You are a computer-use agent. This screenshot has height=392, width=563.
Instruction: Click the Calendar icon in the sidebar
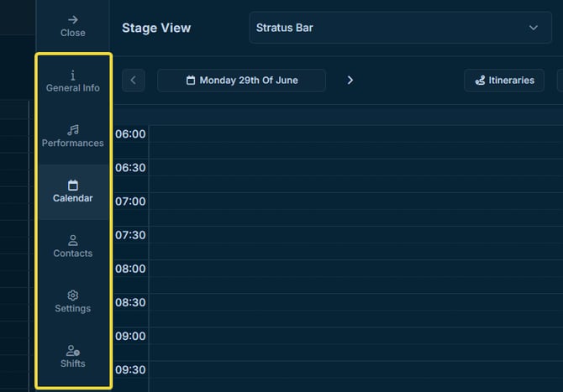pyautogui.click(x=73, y=185)
